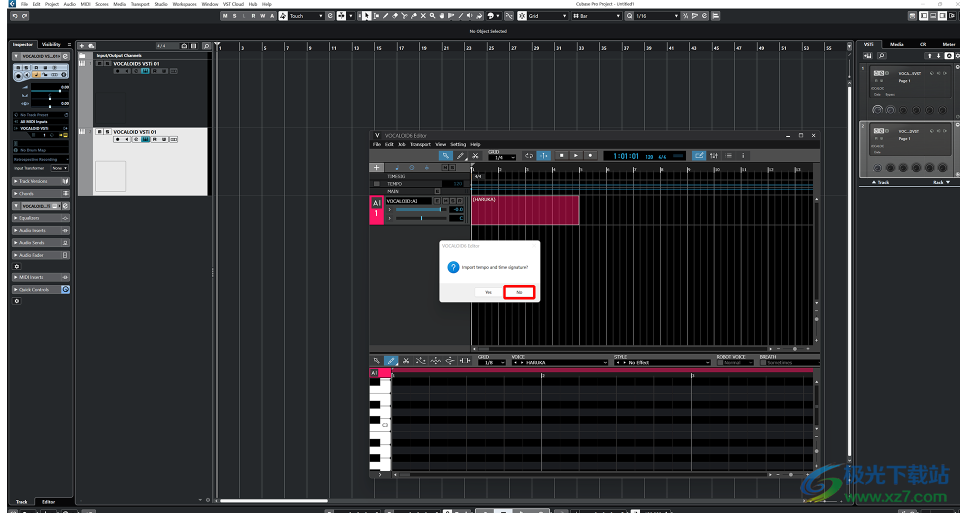Screen dimensions: 960x513
Task: Add a new track with plus icon in VOCALOID6
Action: [376, 168]
